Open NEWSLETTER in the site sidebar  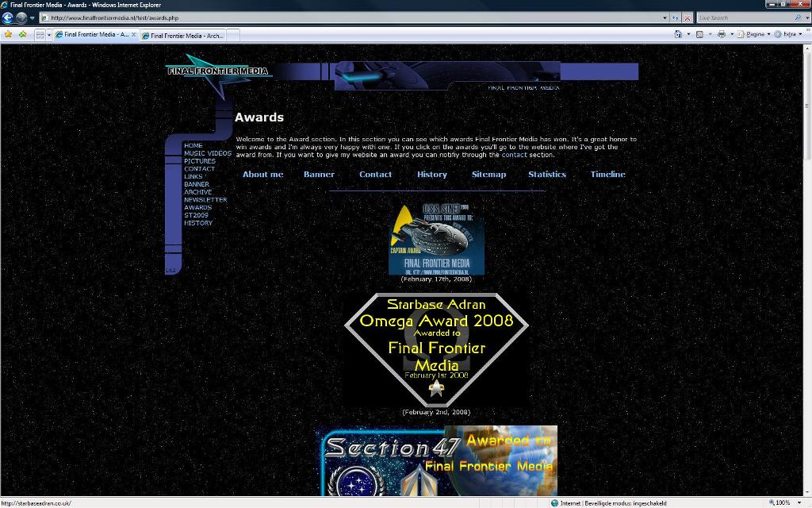205,199
